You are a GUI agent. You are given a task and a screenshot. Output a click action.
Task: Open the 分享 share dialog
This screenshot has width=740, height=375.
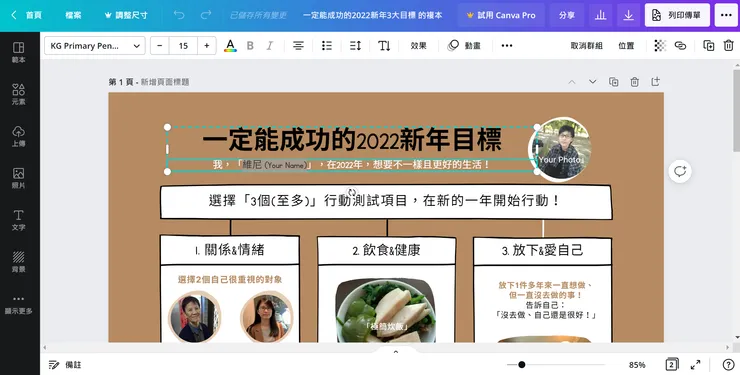pyautogui.click(x=567, y=15)
